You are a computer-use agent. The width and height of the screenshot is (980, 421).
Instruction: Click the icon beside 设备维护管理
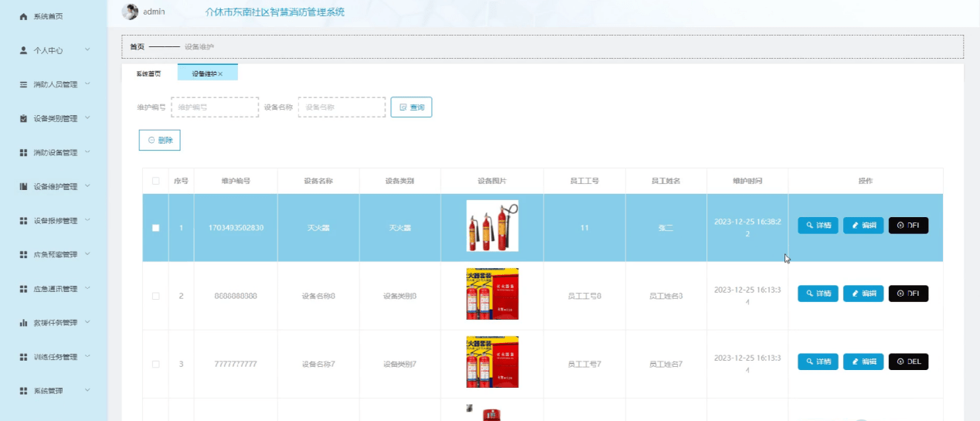point(23,187)
